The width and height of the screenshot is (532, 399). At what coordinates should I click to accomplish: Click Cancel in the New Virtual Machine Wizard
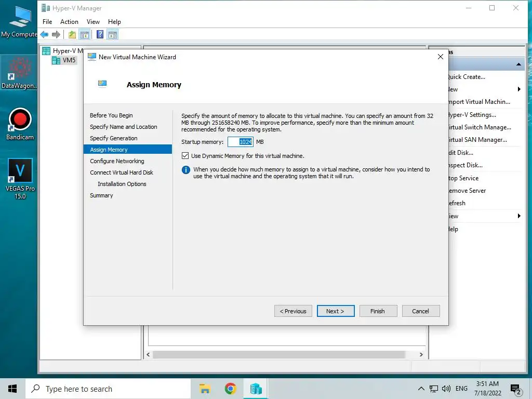(421, 311)
